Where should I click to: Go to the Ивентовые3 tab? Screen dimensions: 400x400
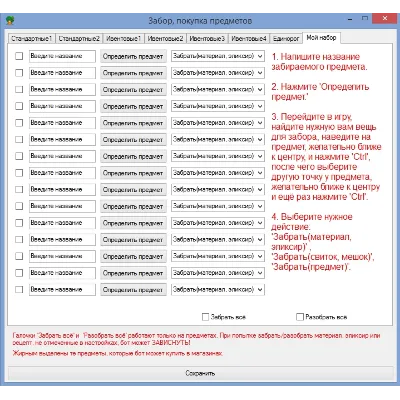pyautogui.click(x=207, y=39)
